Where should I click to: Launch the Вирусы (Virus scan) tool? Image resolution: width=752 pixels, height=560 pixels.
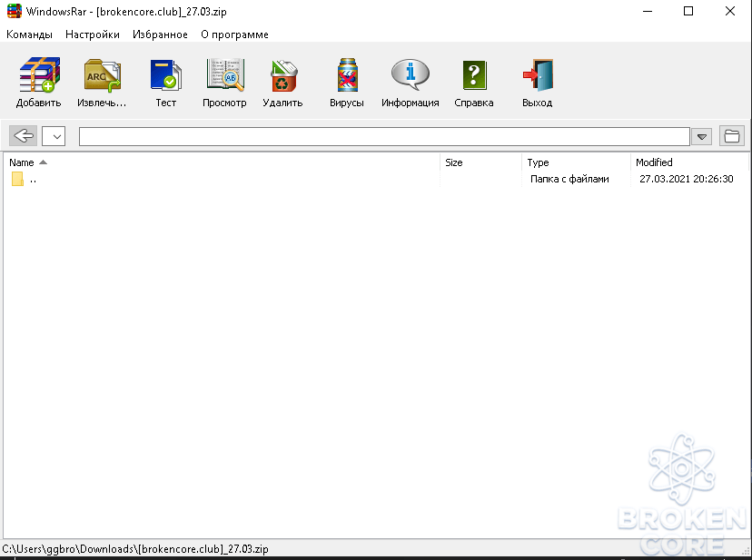[x=347, y=74]
